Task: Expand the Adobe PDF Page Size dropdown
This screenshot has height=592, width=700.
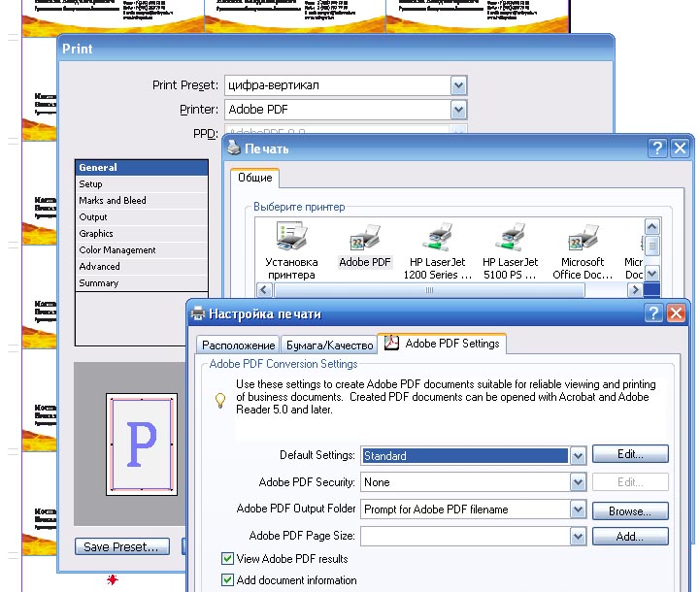Action: [x=578, y=537]
